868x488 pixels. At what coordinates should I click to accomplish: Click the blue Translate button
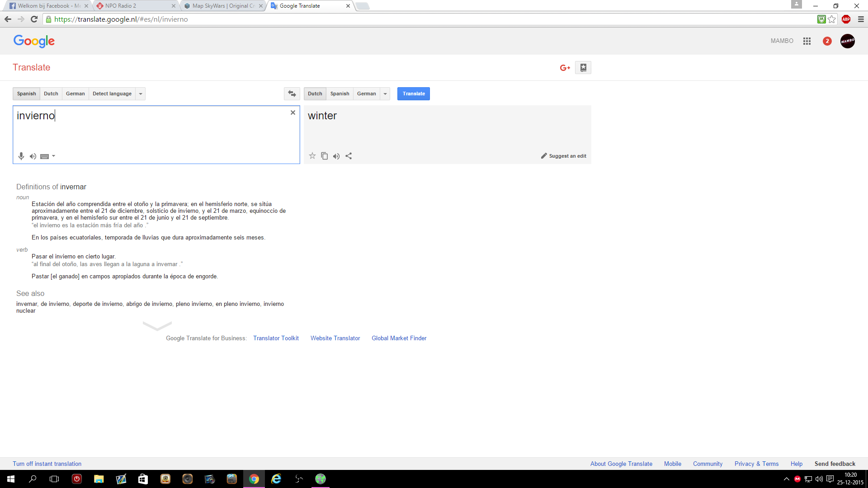pos(414,94)
